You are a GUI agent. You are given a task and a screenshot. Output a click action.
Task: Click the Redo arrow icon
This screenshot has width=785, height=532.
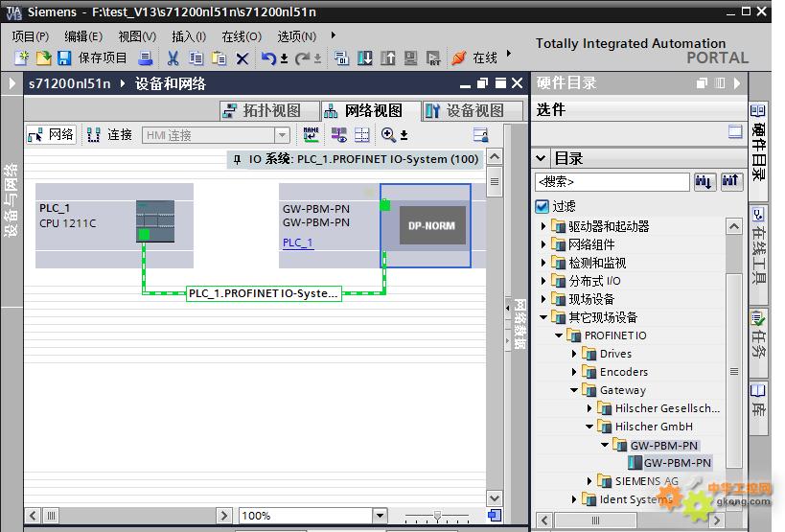(302, 58)
